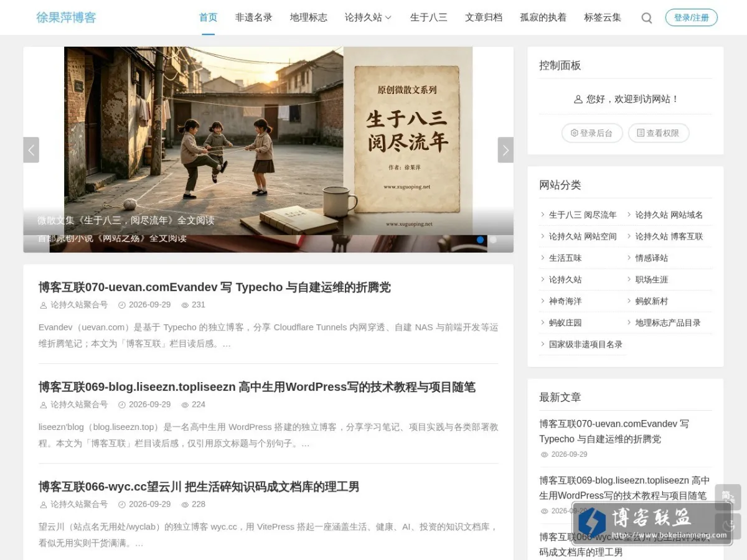Click the user icon beside 您好 greeting
The height and width of the screenshot is (560, 747).
(x=578, y=99)
